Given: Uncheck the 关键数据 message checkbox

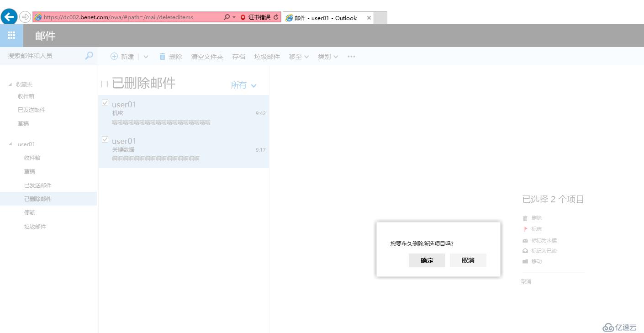Looking at the screenshot, I should point(105,139).
